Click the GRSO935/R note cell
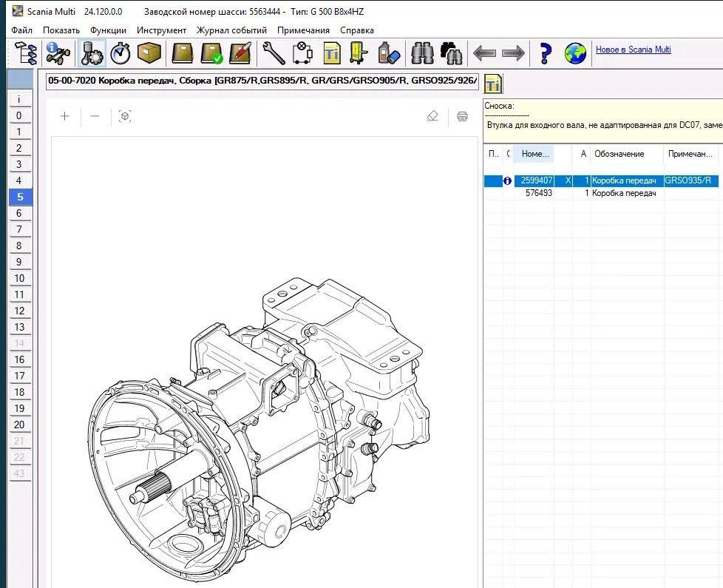 [x=690, y=180]
